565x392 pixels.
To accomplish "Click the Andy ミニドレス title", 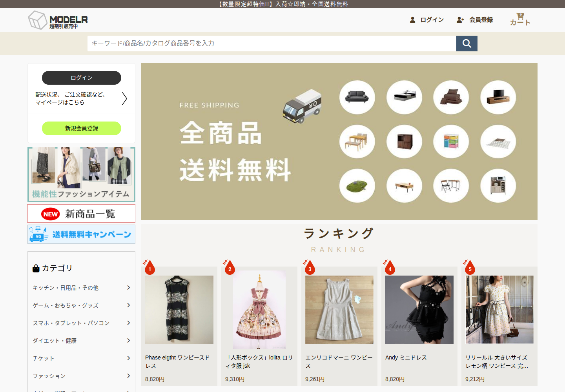I will [x=406, y=358].
